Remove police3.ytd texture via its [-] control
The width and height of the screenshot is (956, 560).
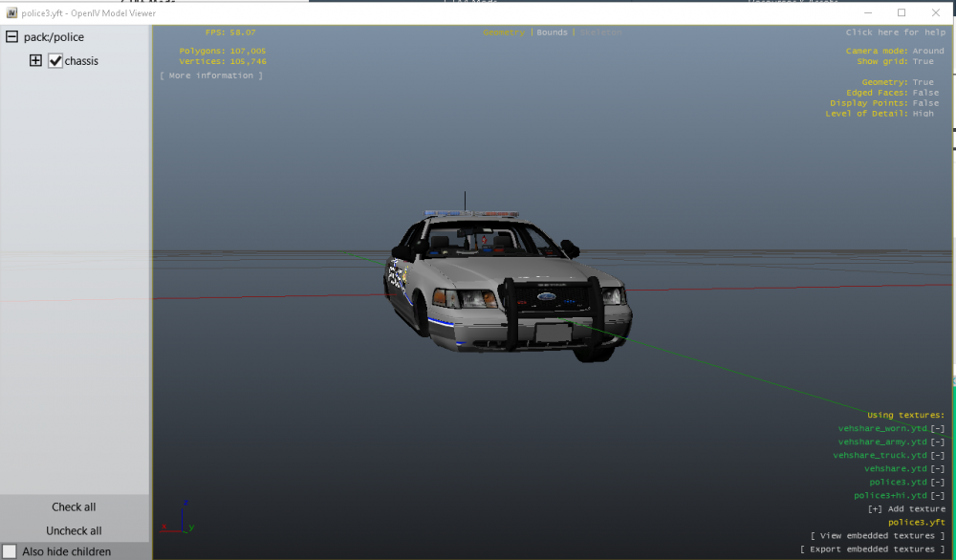[x=937, y=482]
